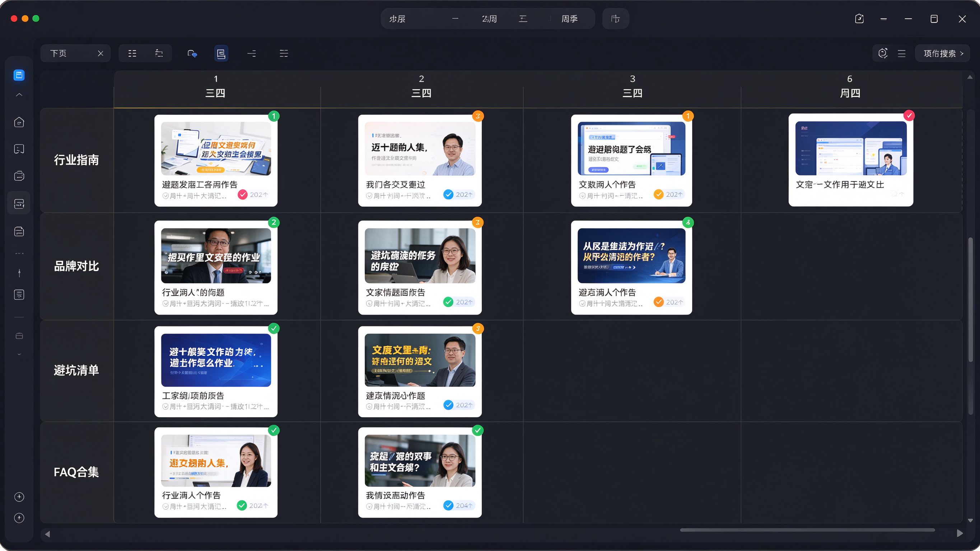Open the hamburger menu icon at top right

[x=902, y=53]
